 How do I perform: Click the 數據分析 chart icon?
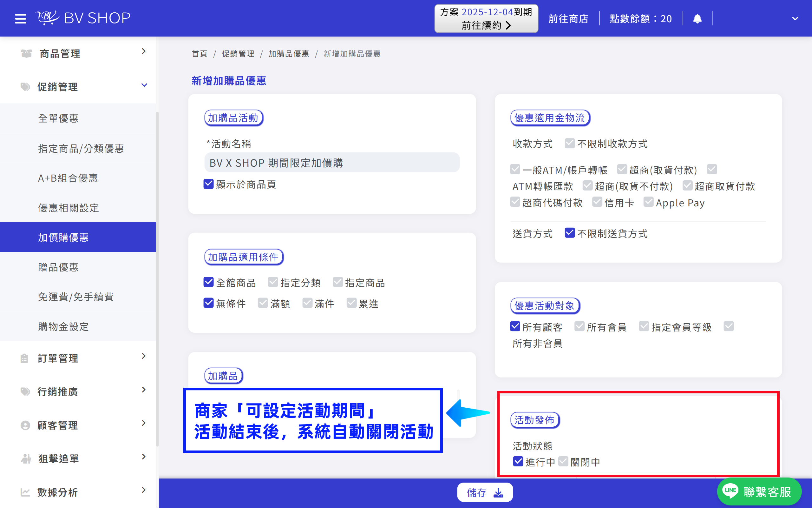pos(25,492)
